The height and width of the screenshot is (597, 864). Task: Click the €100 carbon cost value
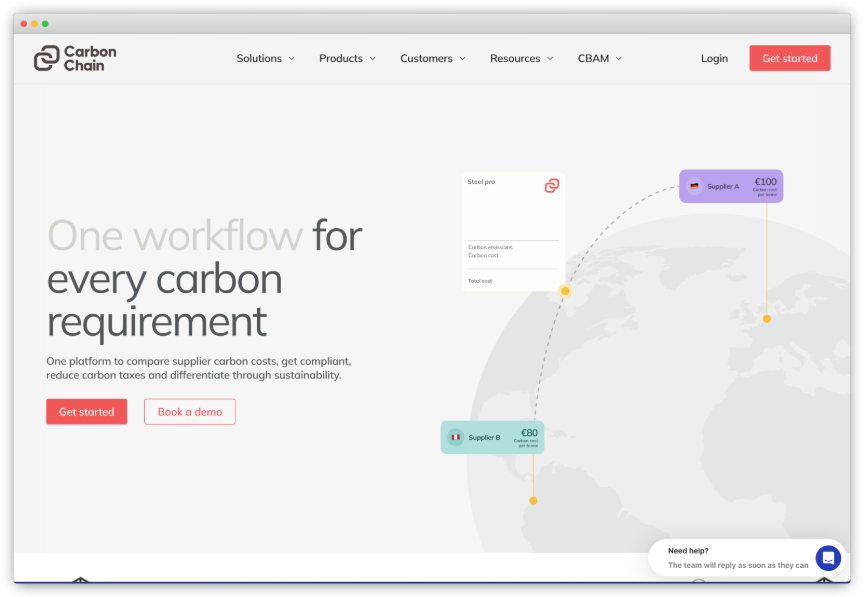click(765, 181)
